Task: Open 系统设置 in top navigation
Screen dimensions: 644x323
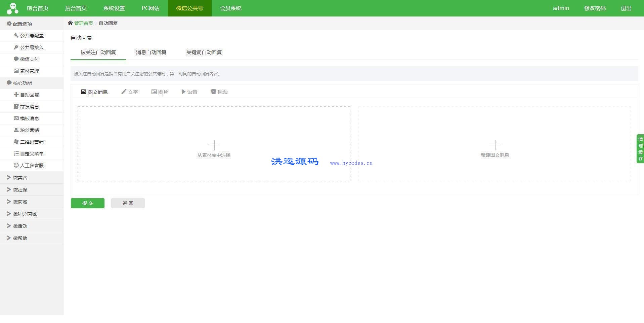Action: (114, 8)
